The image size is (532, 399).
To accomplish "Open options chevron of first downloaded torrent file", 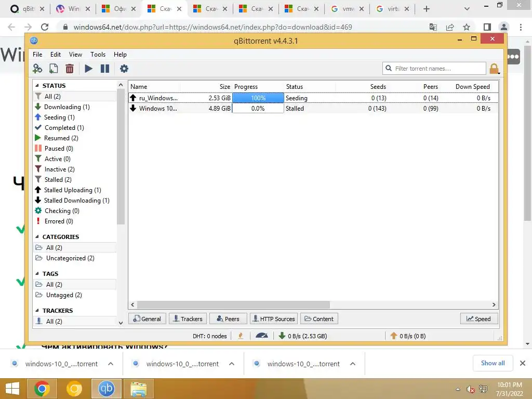I will (x=111, y=364).
